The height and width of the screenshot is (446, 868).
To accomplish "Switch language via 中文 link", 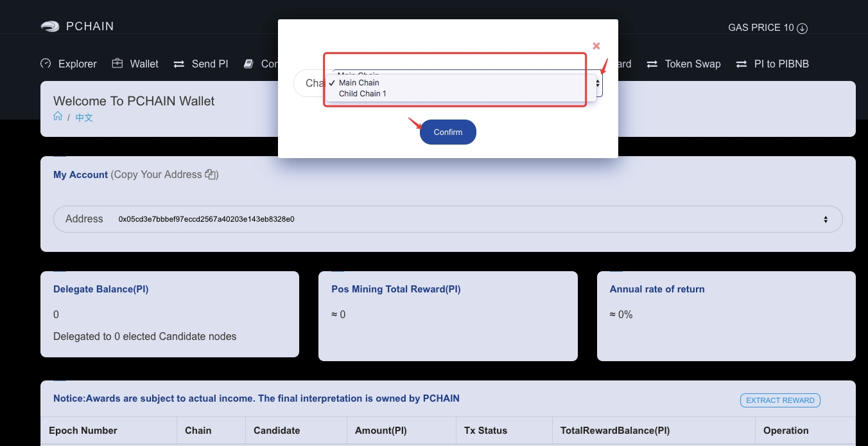I will [84, 118].
